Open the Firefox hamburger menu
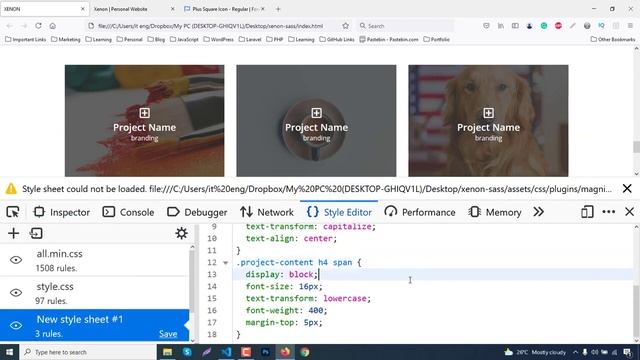The width and height of the screenshot is (640, 360). coord(630,26)
